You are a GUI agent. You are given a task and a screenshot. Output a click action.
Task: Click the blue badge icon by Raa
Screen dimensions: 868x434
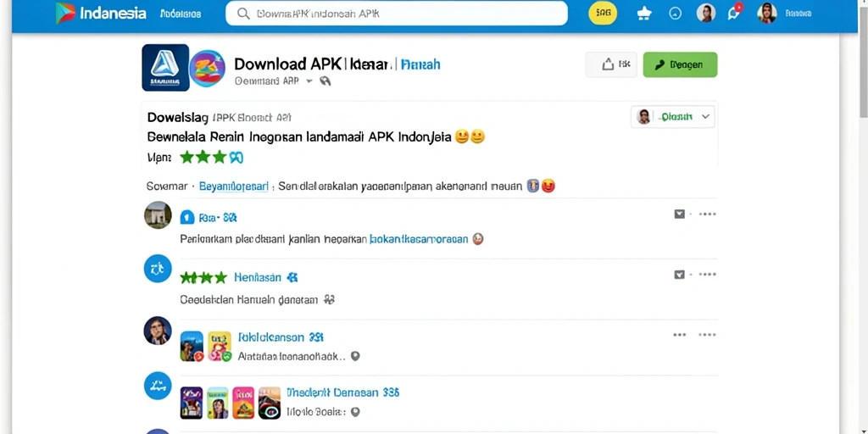(187, 218)
